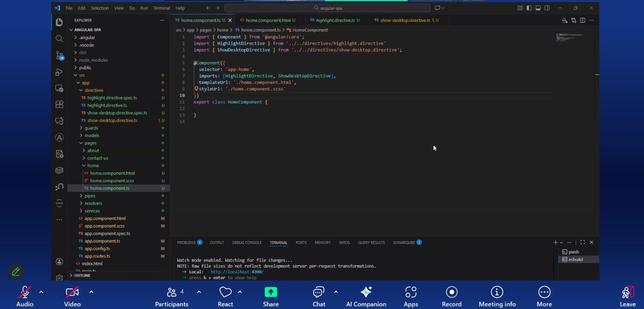The width and height of the screenshot is (644, 309).
Task: Click Explorer panel more actions ellipsis
Action: pos(162,20)
